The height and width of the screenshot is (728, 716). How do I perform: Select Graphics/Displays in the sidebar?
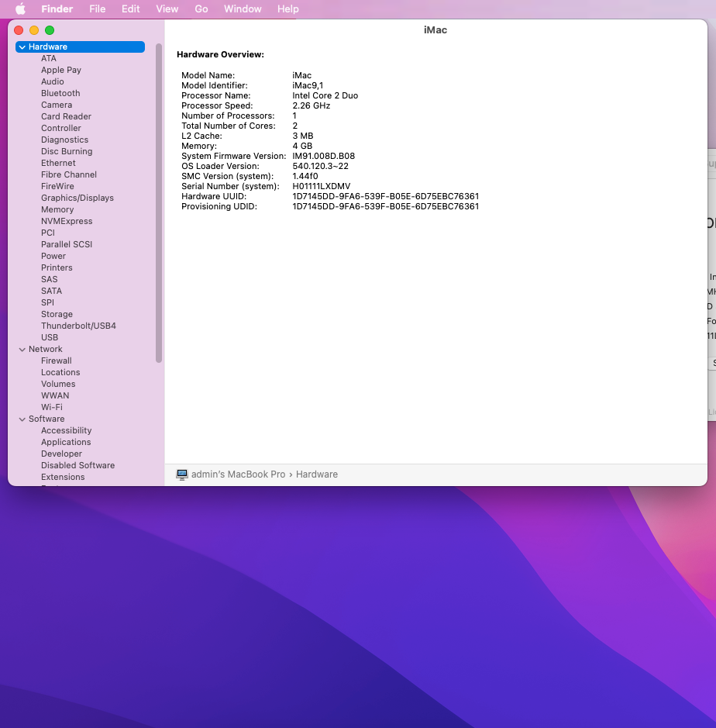pos(77,198)
